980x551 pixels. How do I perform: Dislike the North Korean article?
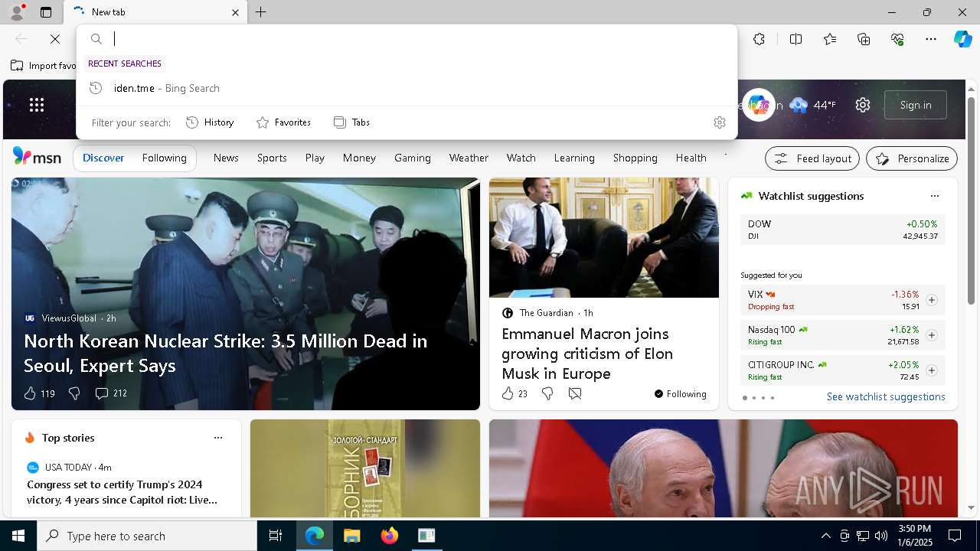[74, 393]
